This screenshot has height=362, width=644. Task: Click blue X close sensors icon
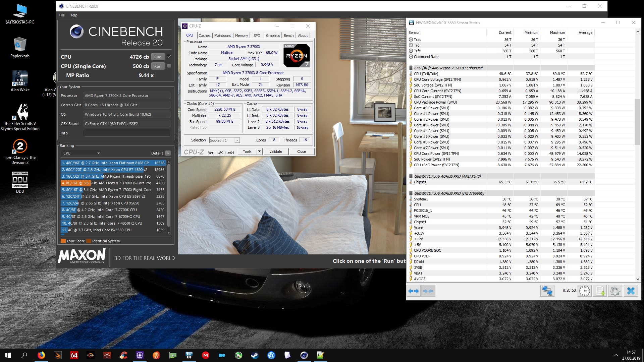pos(631,291)
